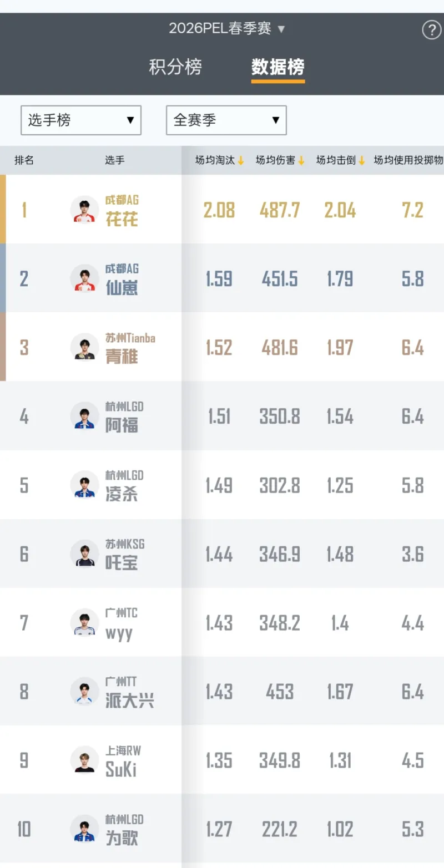Open player 派大兴's name link
The image size is (444, 868).
click(x=130, y=701)
